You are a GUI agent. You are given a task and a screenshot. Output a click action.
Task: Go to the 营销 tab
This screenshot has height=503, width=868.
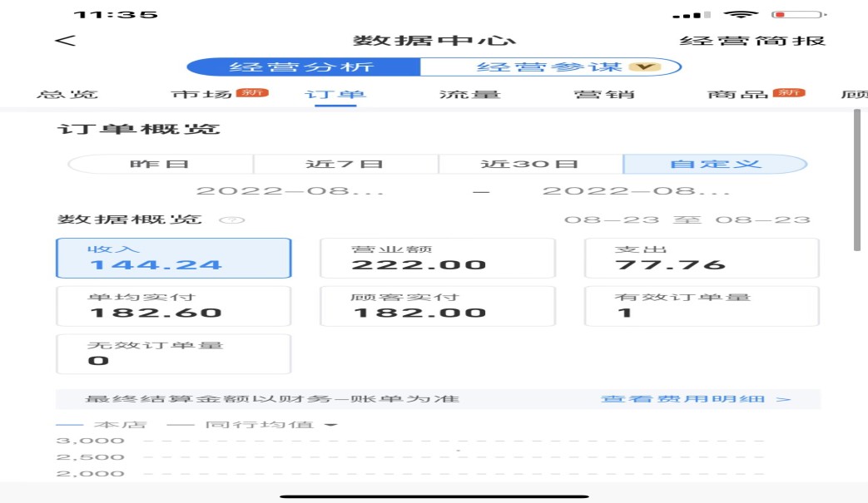coord(604,94)
